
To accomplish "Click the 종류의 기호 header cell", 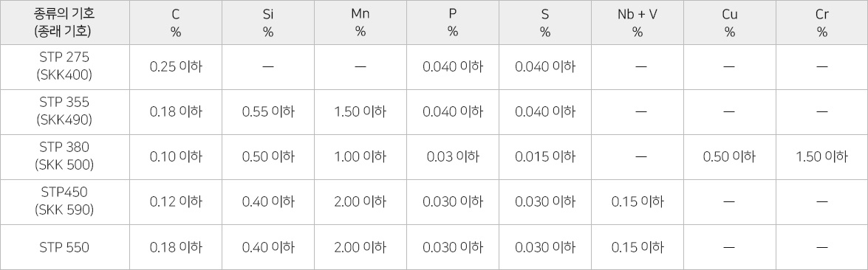I will [65, 23].
